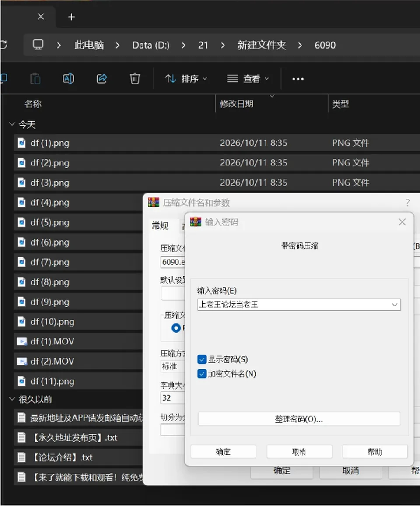The height and width of the screenshot is (506, 420).
Task: Open the 查看 view dropdown
Action: click(x=248, y=79)
